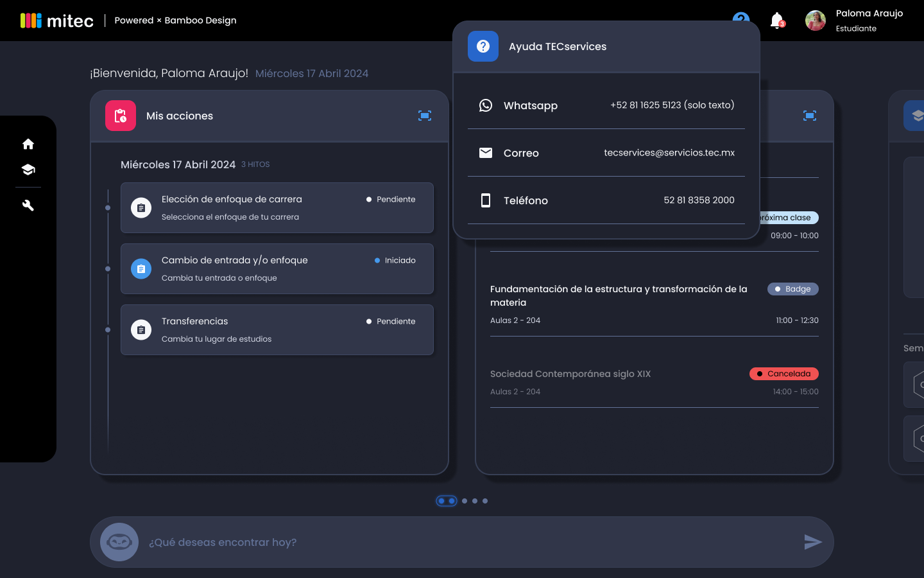Click the Pendiente status of Elección de enfoque
This screenshot has height=578, width=924.
tap(391, 199)
